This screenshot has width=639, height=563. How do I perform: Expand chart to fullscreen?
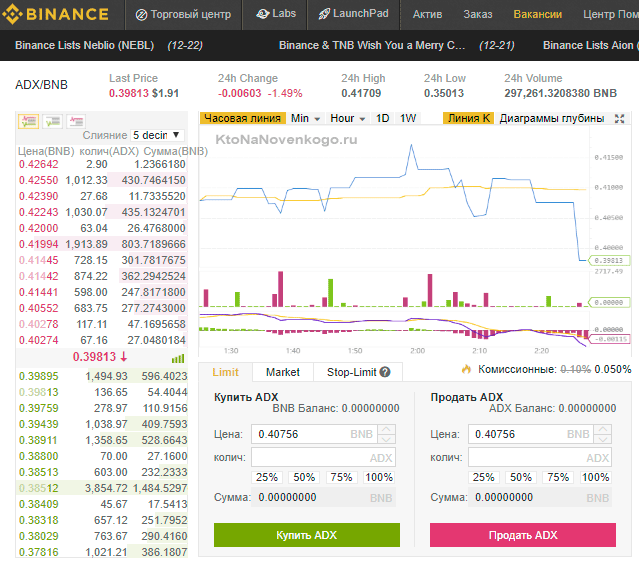click(x=619, y=119)
